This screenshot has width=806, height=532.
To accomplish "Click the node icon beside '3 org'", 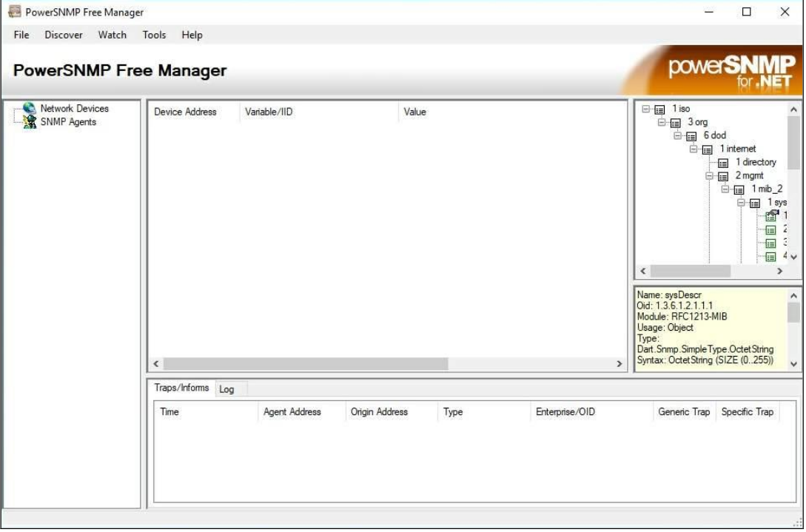I will pyautogui.click(x=676, y=123).
